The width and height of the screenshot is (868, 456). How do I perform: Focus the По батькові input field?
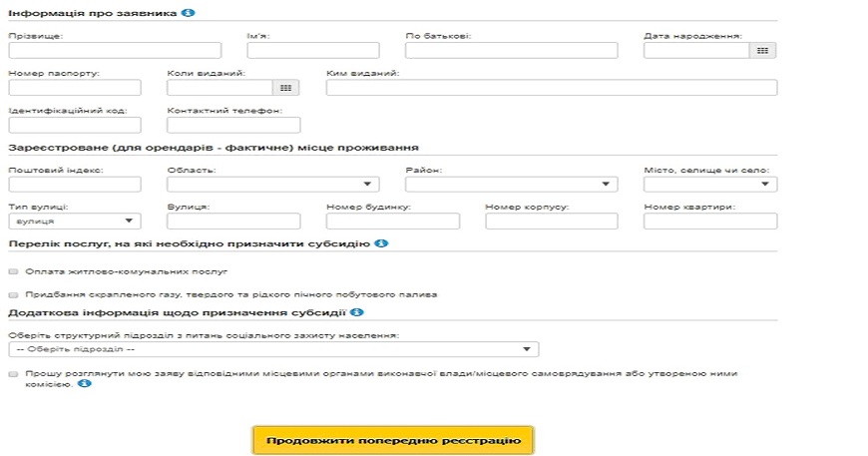[512, 50]
